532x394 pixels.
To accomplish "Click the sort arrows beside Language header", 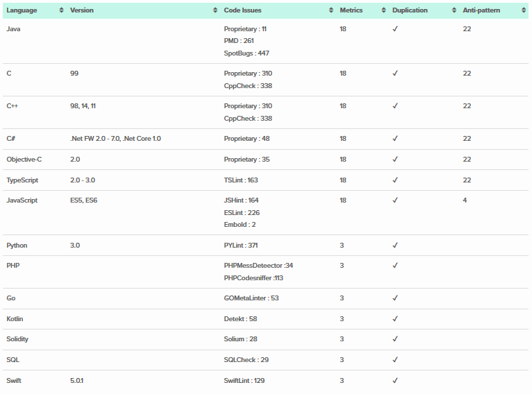I will 62,10.
